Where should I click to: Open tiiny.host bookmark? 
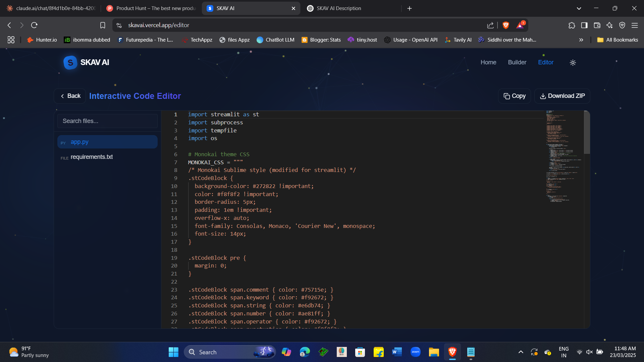pyautogui.click(x=362, y=40)
